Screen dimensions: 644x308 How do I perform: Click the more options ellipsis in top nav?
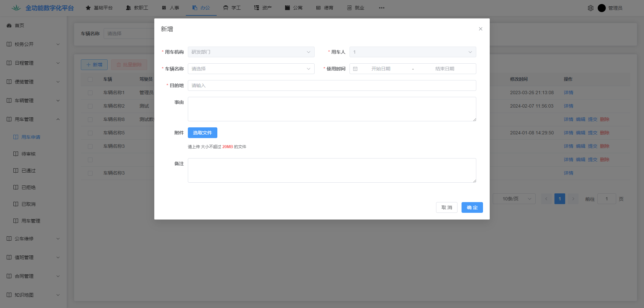(x=381, y=8)
